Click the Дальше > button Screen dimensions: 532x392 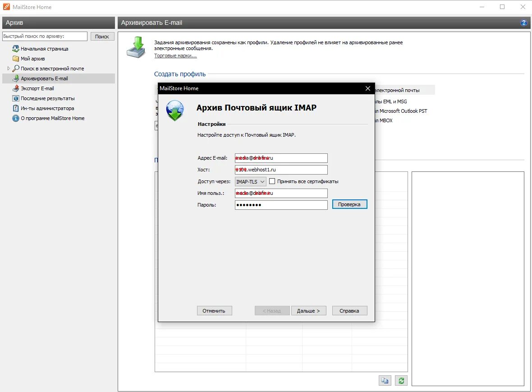tap(308, 310)
